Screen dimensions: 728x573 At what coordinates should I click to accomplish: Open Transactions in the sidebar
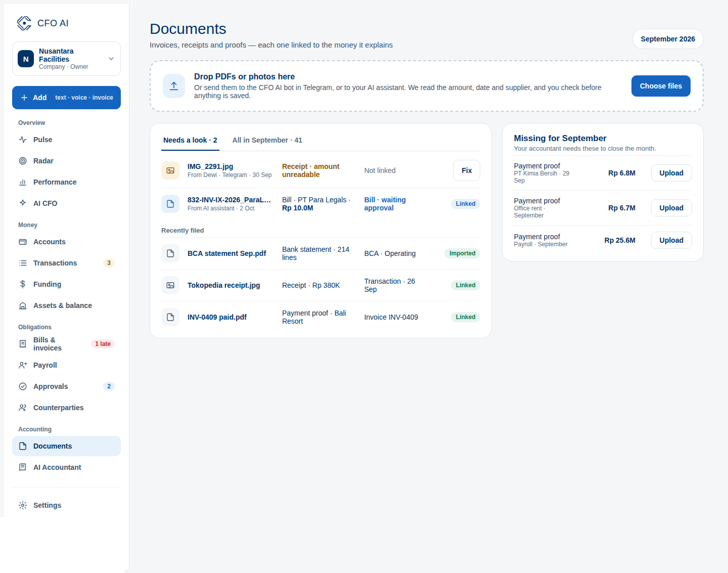click(66, 263)
